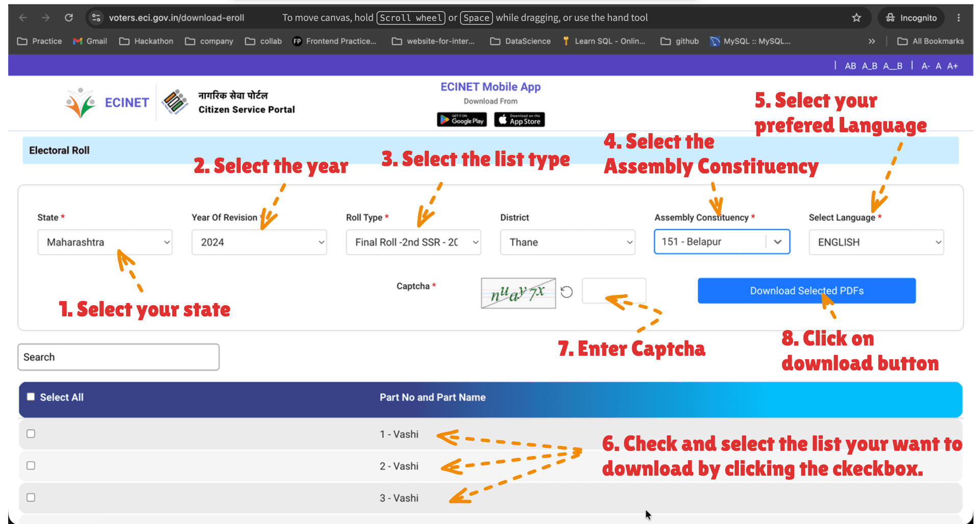Viewport: 980px width, 524px height.
Task: Click the ECINET Mobile App heading
Action: [491, 87]
